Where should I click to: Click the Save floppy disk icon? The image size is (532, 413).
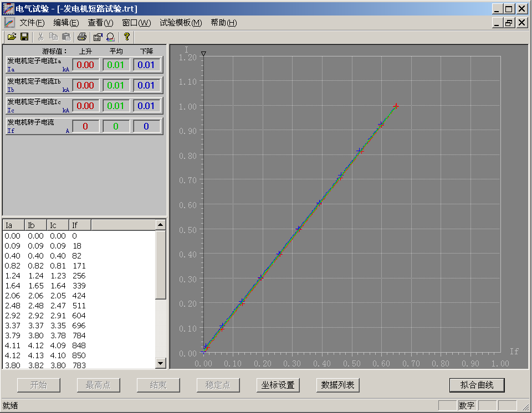pyautogui.click(x=24, y=37)
